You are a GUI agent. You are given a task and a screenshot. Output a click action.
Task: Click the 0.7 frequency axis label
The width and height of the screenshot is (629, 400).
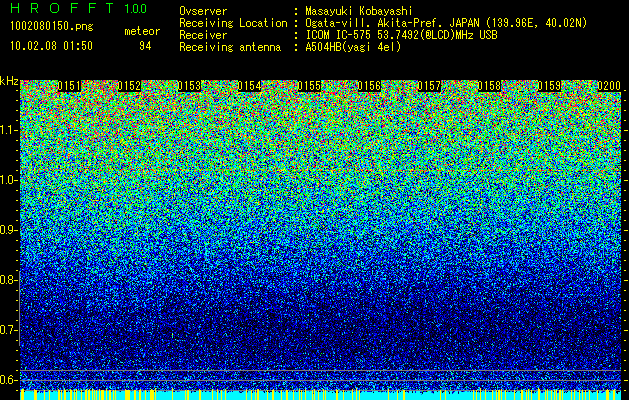[8, 330]
